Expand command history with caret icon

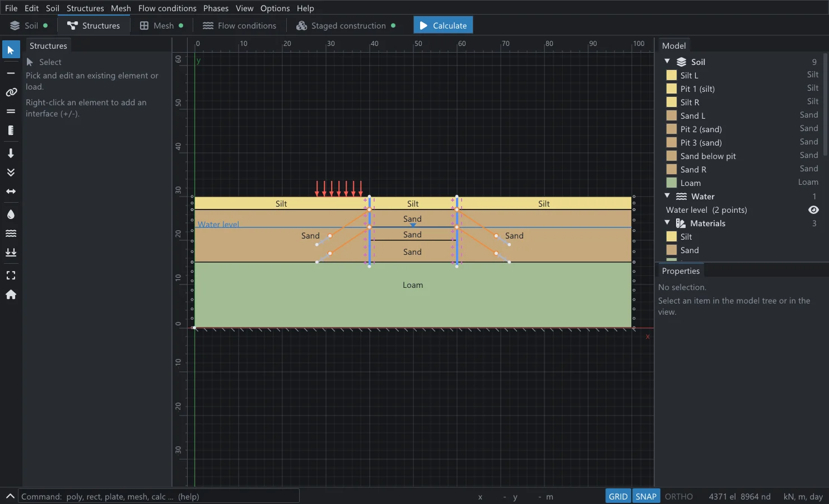(10, 496)
